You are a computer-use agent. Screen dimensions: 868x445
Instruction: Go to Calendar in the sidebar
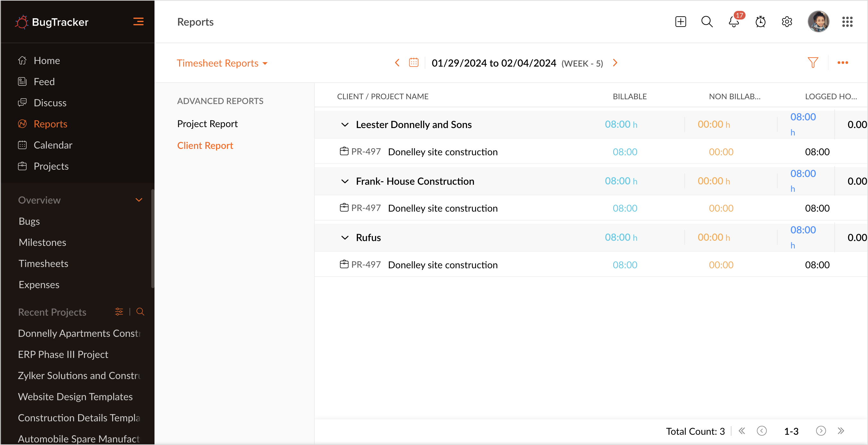53,145
